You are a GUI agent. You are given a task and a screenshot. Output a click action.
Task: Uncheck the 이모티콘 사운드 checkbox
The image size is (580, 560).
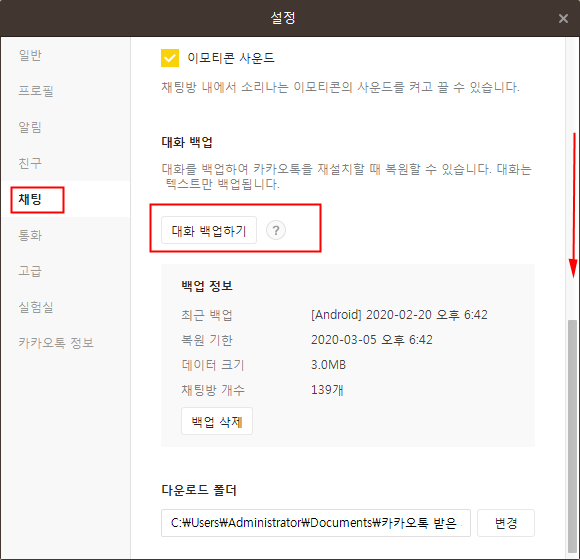(x=170, y=58)
